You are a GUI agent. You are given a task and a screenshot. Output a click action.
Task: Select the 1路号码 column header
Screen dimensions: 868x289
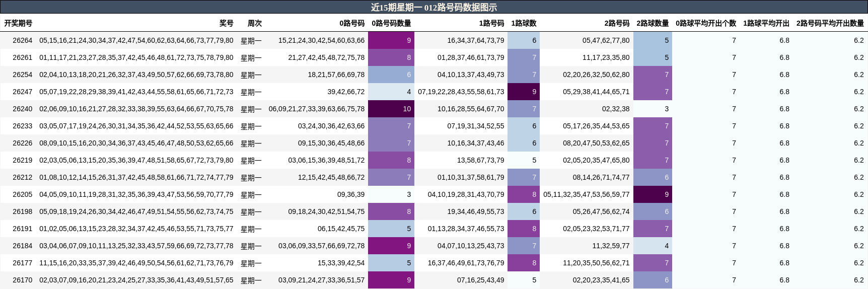click(x=491, y=23)
